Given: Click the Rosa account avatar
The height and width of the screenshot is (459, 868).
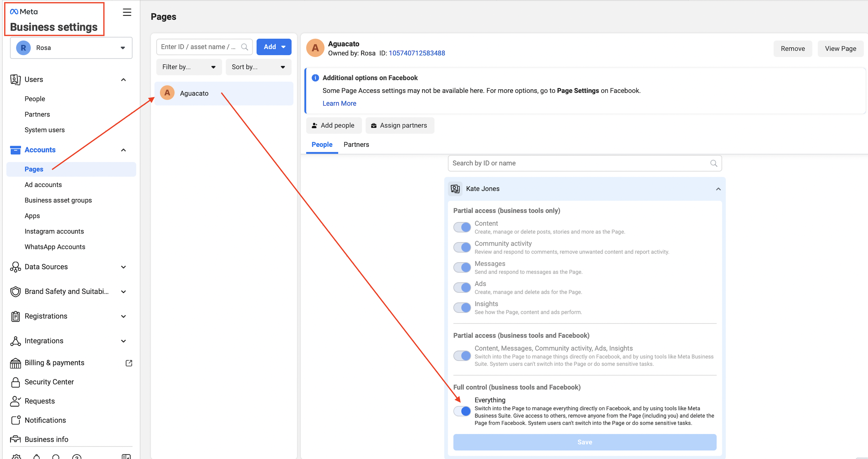Looking at the screenshot, I should pos(24,48).
